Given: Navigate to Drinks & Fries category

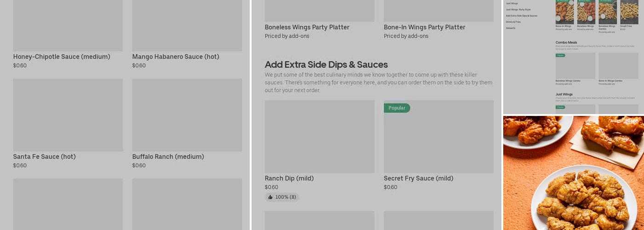Looking at the screenshot, I should tap(513, 22).
